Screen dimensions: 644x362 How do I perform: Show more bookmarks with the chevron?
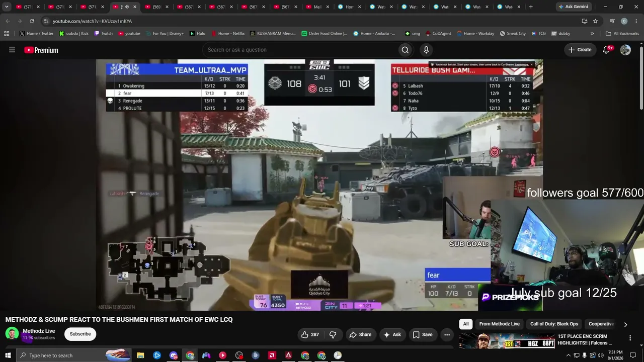(592, 34)
